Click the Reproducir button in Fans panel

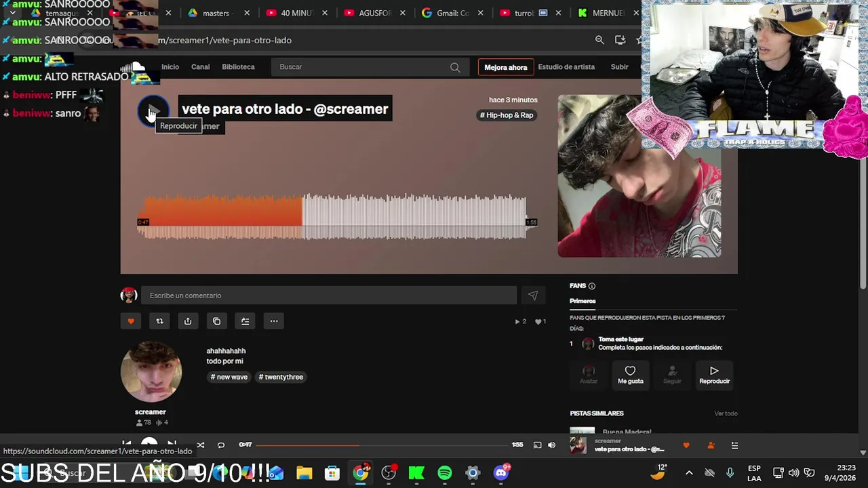point(714,375)
